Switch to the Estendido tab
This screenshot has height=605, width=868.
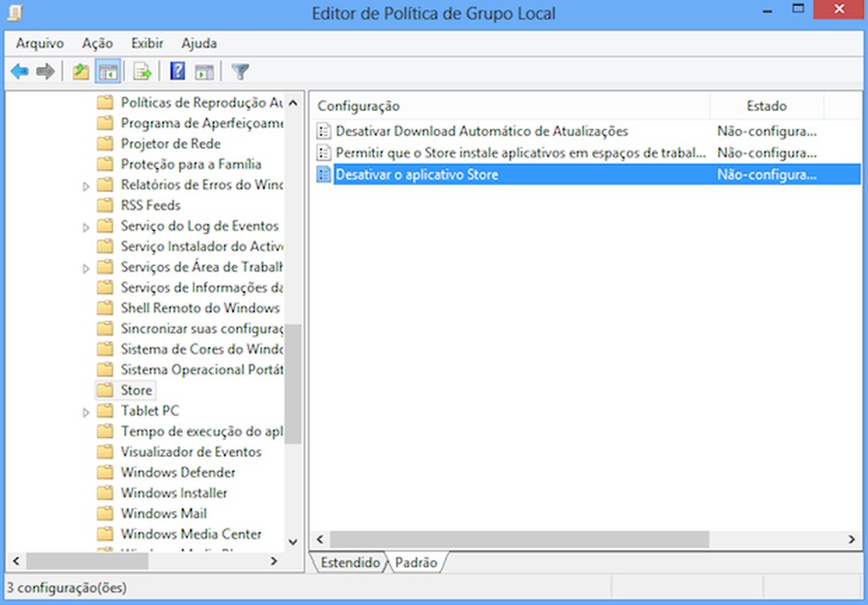click(349, 563)
